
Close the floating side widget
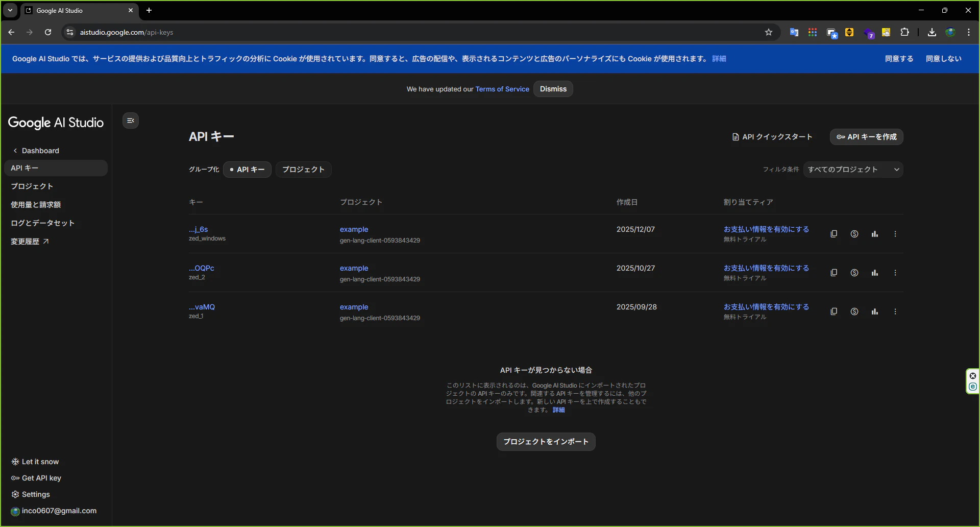tap(973, 376)
